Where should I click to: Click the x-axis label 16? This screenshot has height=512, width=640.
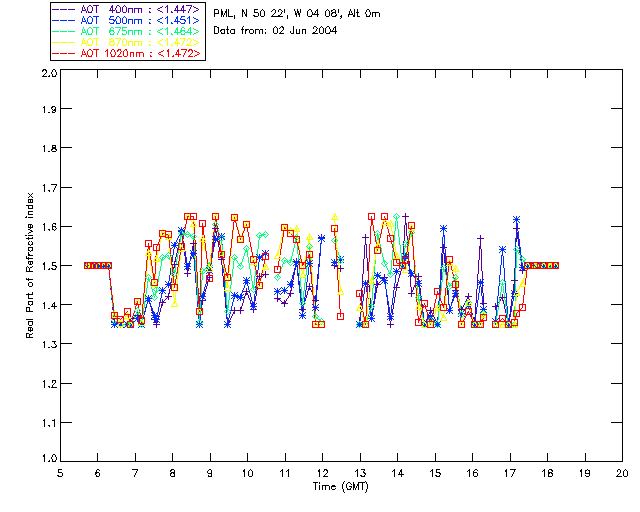click(472, 473)
